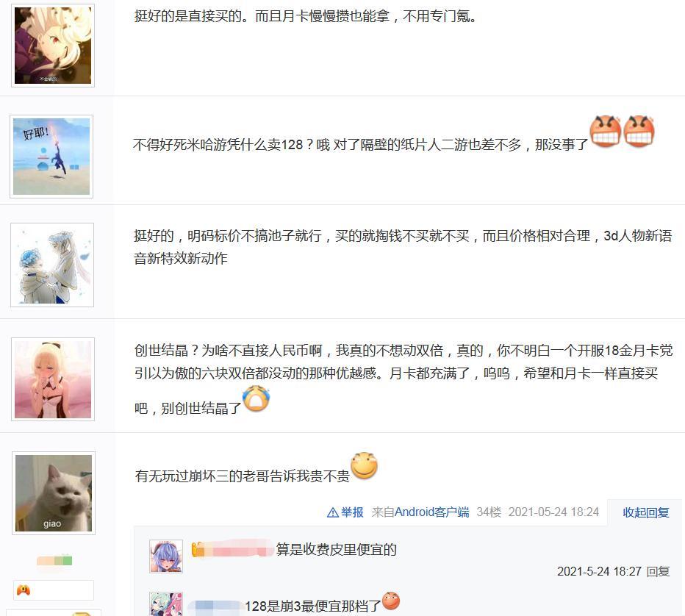The image size is (685, 616).
Task: Reply to the 18:27 sub-comment via 回复
Action: [x=658, y=571]
